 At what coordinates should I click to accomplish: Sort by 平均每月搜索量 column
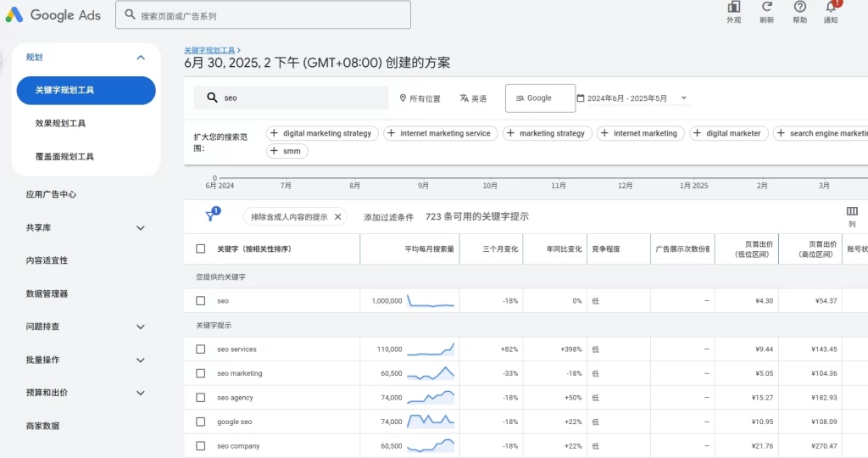click(429, 249)
